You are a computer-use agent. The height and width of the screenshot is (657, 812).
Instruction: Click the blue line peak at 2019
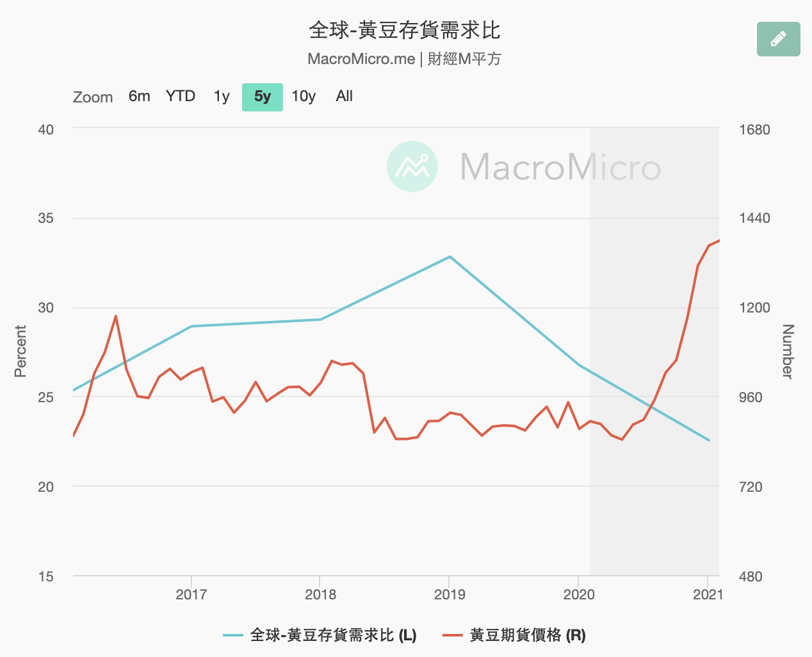pyautogui.click(x=450, y=257)
